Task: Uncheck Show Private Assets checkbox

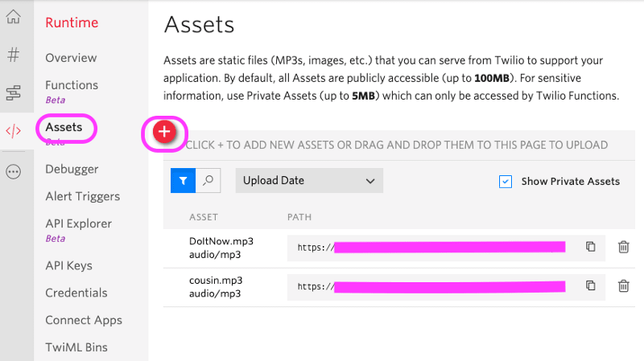Action: pyautogui.click(x=506, y=182)
